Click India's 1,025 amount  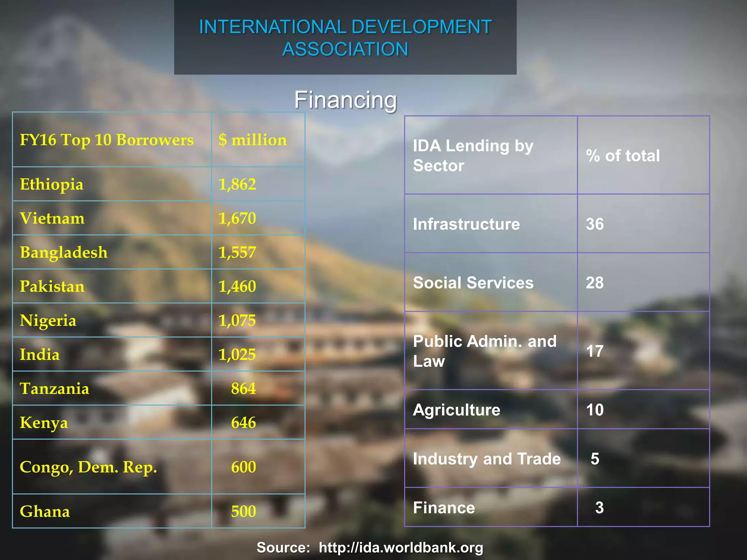point(237,354)
